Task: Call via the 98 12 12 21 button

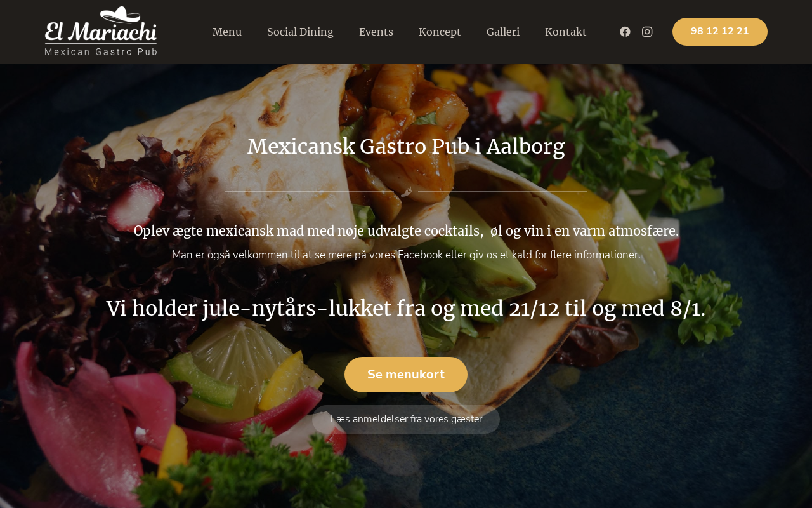Action: (720, 32)
